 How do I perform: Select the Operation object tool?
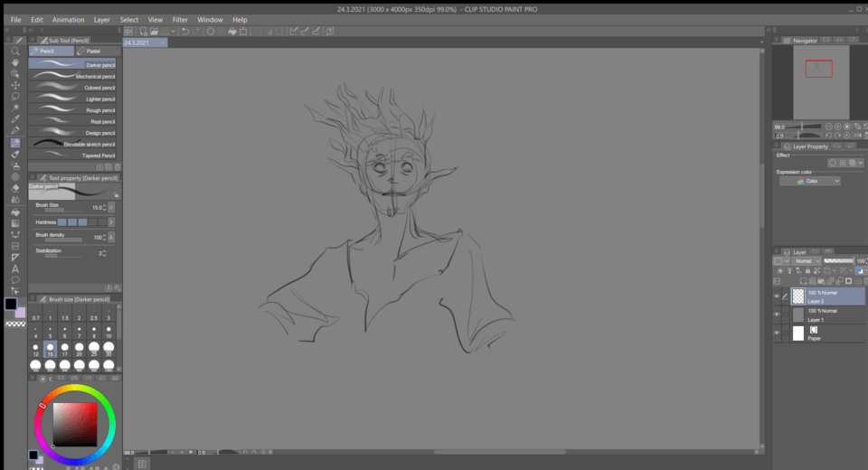pos(15,73)
